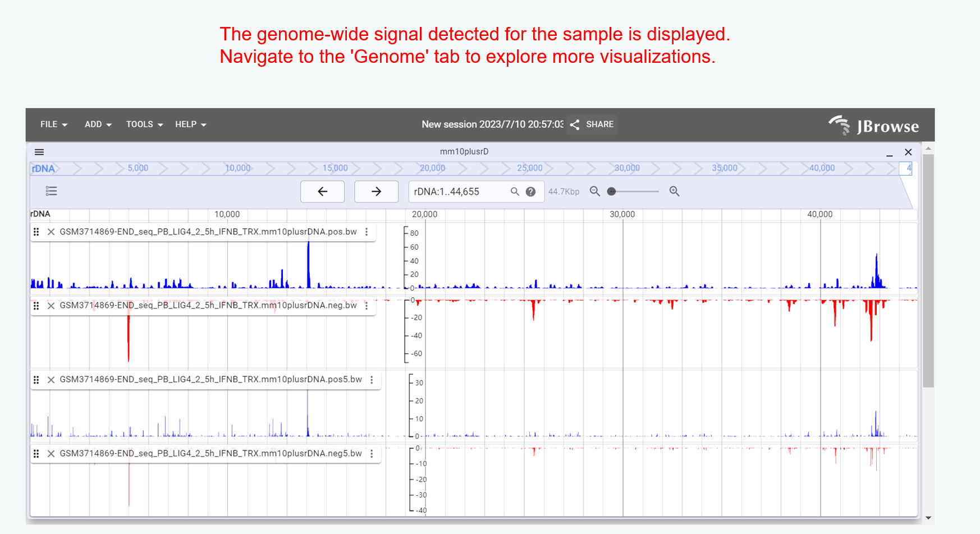Close the pos.bw track

coord(51,232)
